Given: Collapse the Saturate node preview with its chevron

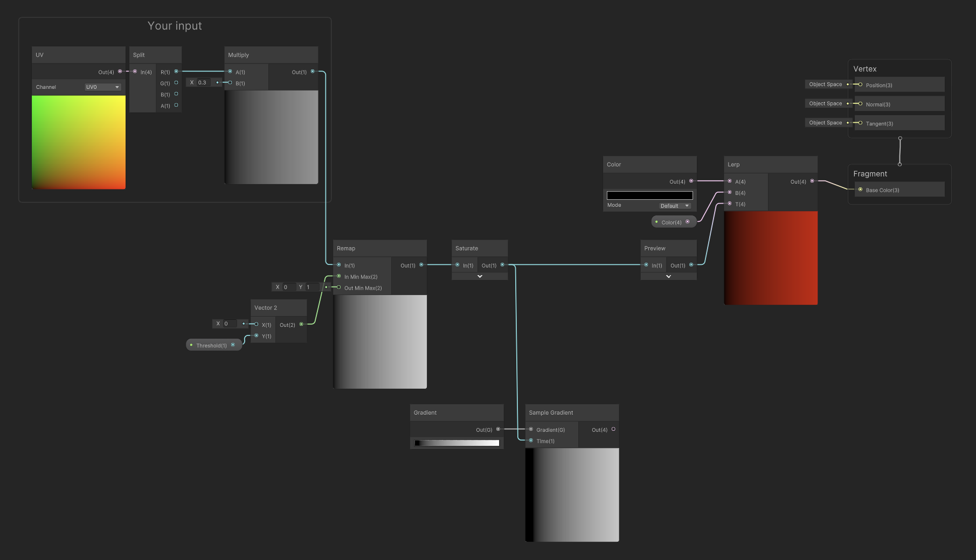Looking at the screenshot, I should pyautogui.click(x=479, y=276).
